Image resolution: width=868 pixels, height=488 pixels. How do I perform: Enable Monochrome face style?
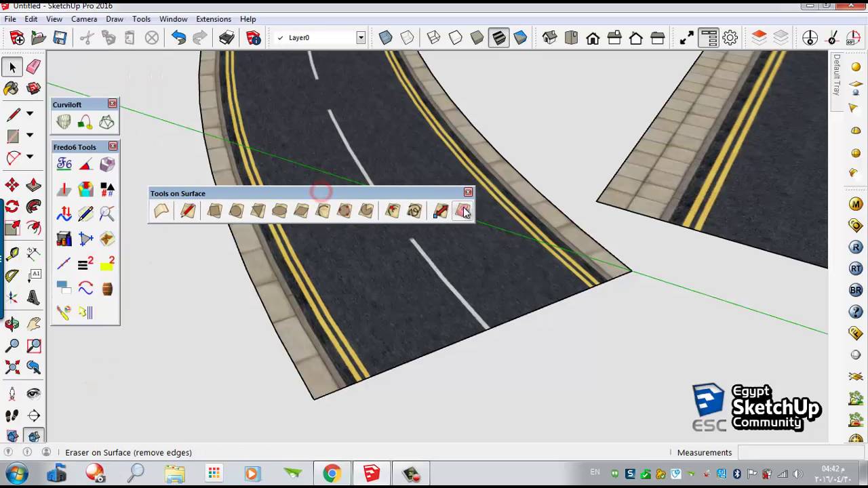click(x=520, y=38)
